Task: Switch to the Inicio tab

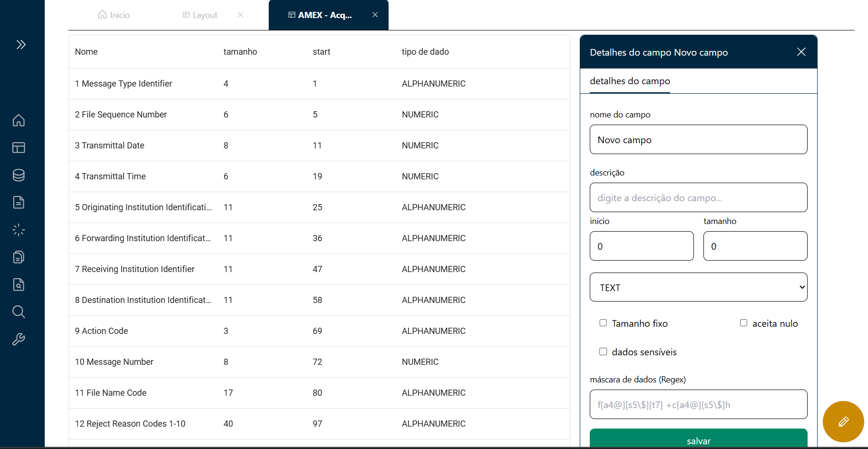Action: [113, 15]
